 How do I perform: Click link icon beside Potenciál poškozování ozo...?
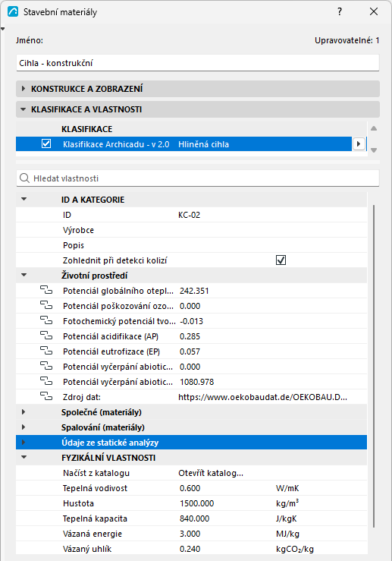[x=46, y=305]
